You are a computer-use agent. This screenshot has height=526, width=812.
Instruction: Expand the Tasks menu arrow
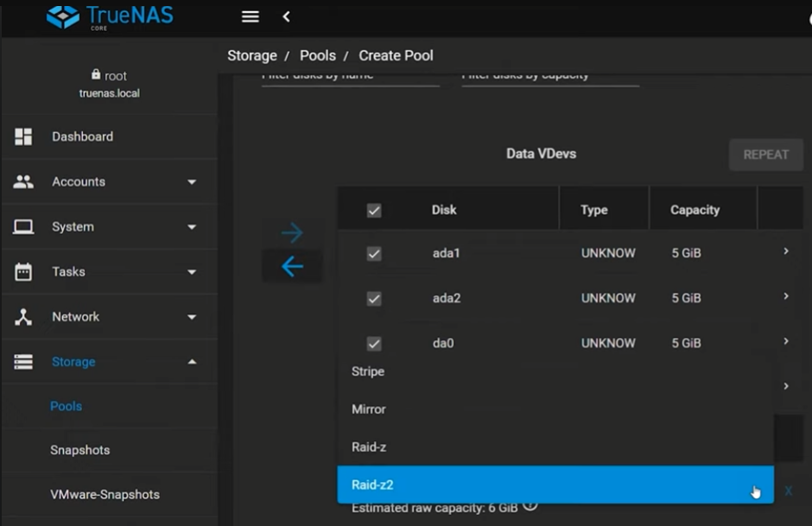(192, 272)
